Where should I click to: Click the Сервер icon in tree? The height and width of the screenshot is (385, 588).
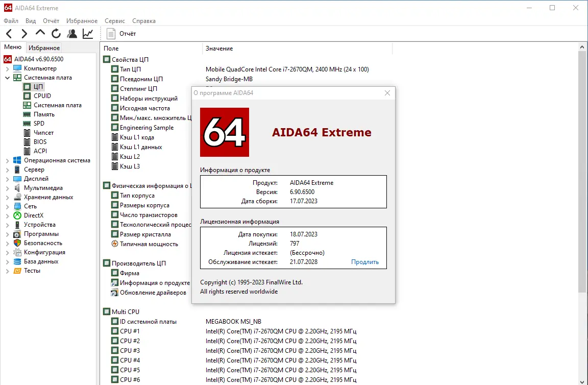(17, 170)
